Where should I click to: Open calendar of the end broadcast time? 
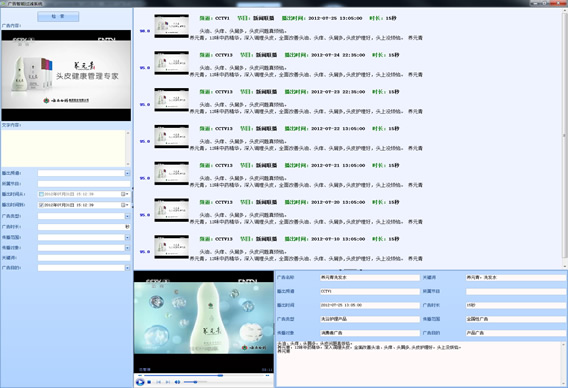[x=125, y=205]
